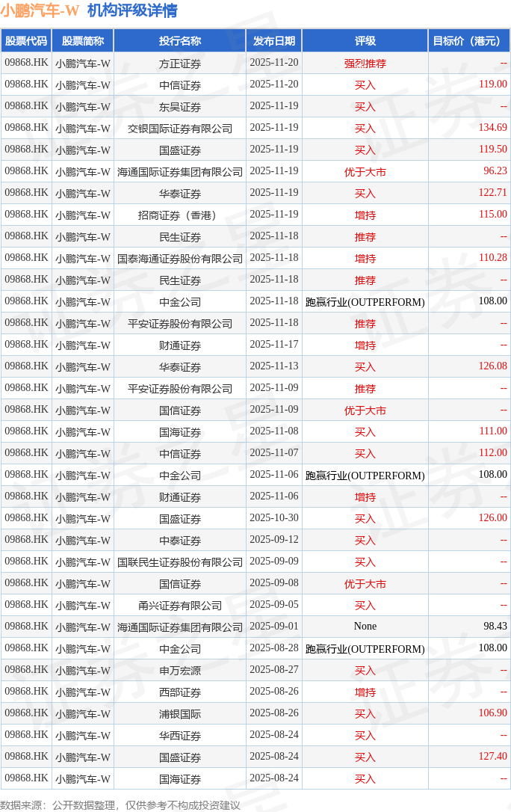This screenshot has width=511, height=812.
Task: Click the 小鹏汽车-W title text
Action: point(40,10)
